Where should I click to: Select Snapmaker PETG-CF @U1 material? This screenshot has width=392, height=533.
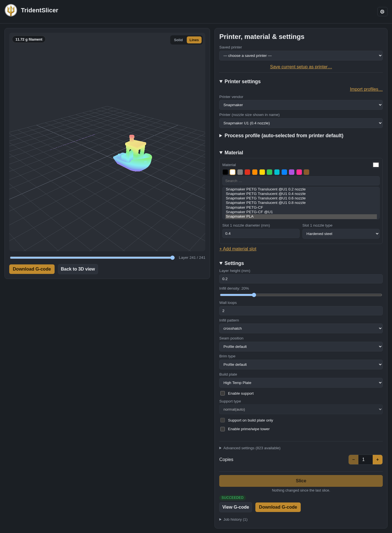[x=301, y=212]
